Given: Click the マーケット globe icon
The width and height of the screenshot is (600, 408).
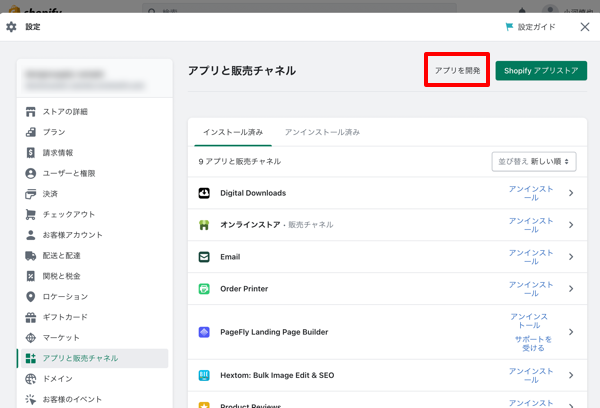Looking at the screenshot, I should [x=31, y=338].
